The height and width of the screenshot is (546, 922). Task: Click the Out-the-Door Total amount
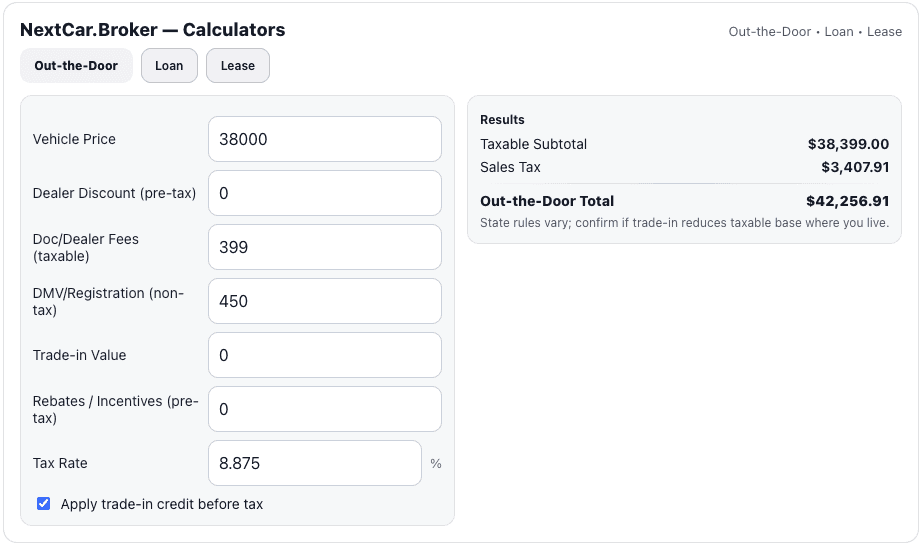[x=847, y=201]
